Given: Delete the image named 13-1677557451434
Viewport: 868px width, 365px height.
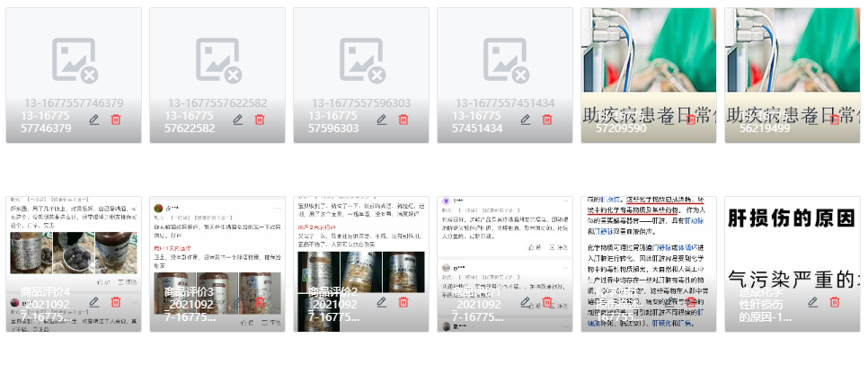Looking at the screenshot, I should pyautogui.click(x=547, y=119).
